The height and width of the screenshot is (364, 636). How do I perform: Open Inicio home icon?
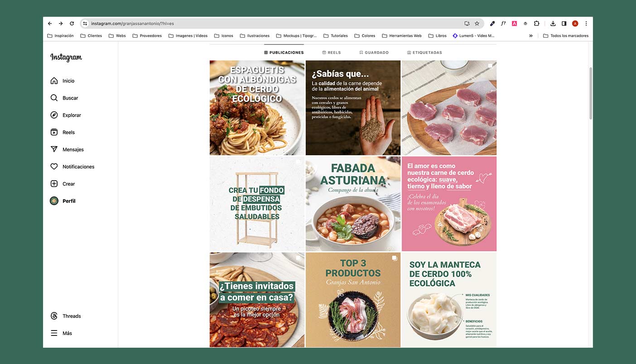(x=54, y=81)
